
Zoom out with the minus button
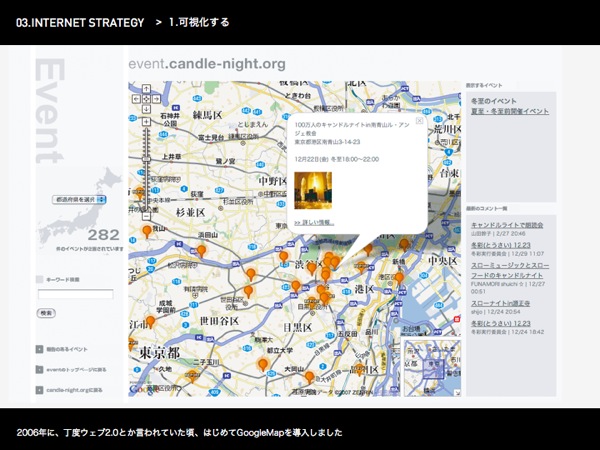(147, 216)
